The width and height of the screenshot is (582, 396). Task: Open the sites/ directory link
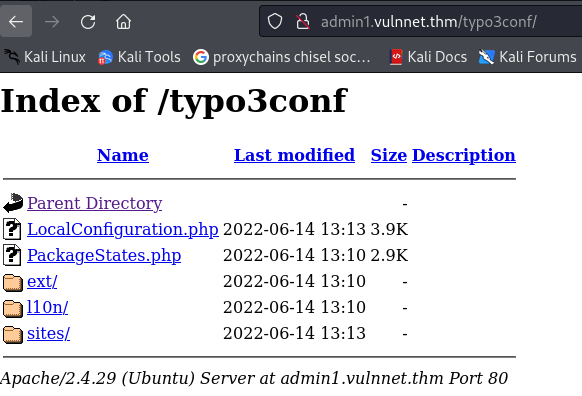49,333
